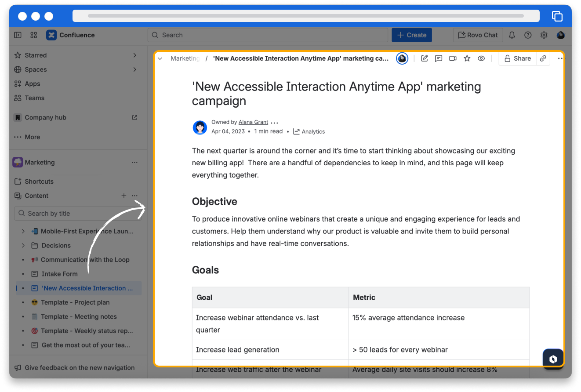Click the edit pencil icon
The image size is (581, 392).
tap(424, 58)
